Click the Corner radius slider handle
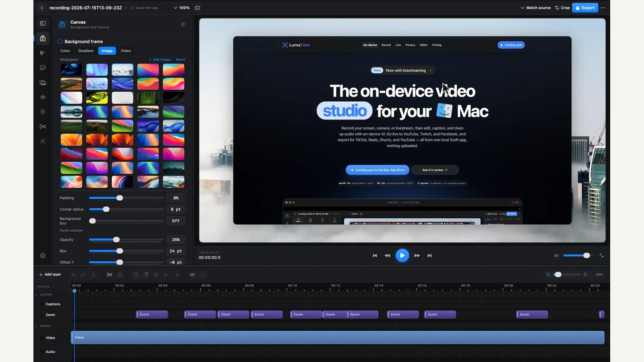This screenshot has width=644, height=362. 106,209
